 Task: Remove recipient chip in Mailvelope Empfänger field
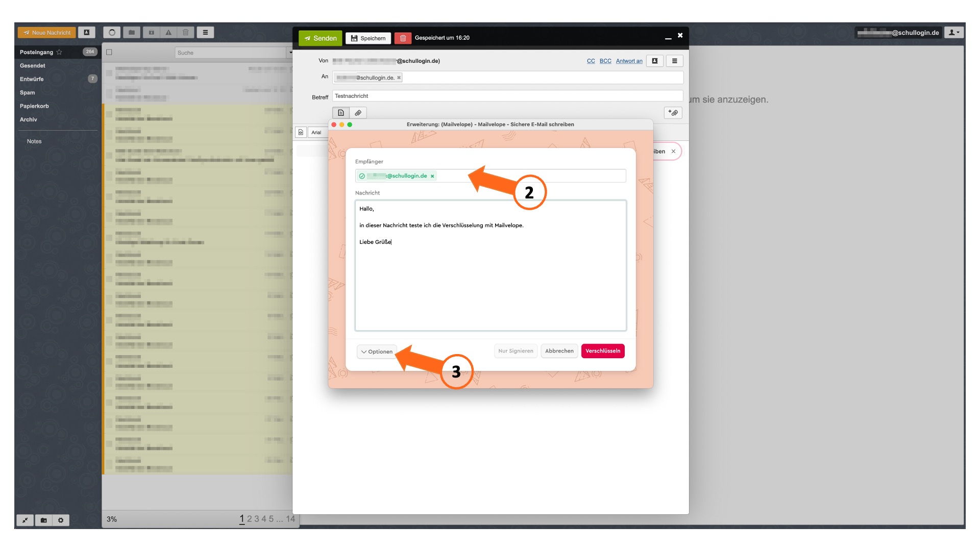click(432, 176)
